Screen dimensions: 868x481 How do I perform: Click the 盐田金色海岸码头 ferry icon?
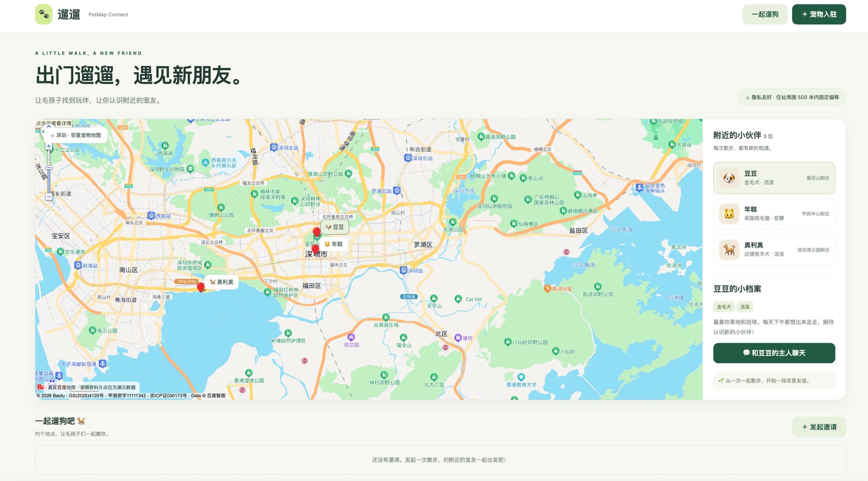pyautogui.click(x=640, y=187)
